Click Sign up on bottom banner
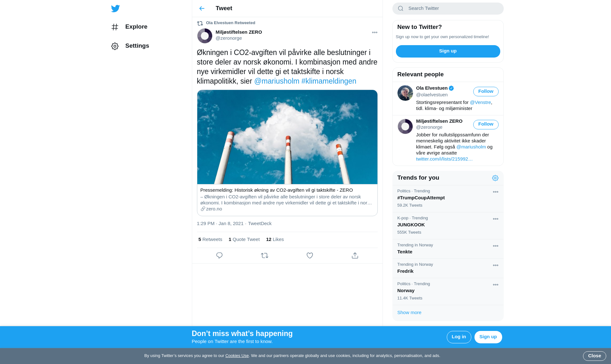Screen dimensions: 611x364 [488, 337]
